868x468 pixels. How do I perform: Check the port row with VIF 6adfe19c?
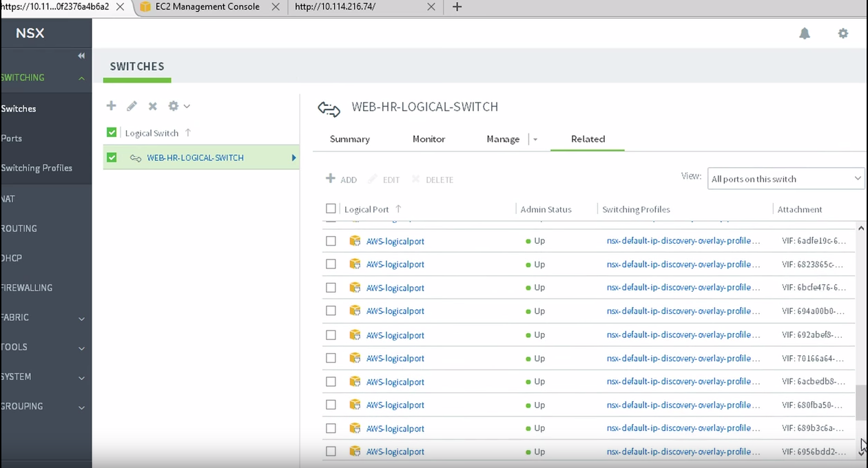331,241
